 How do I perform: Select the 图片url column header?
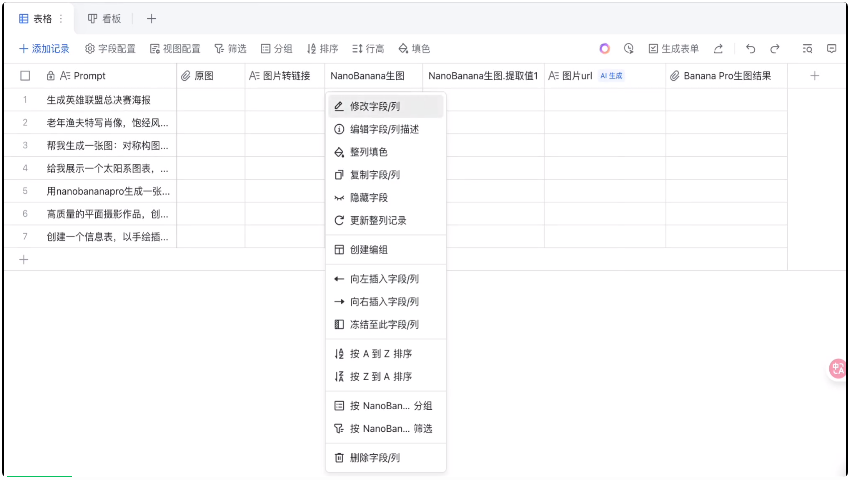click(x=605, y=76)
